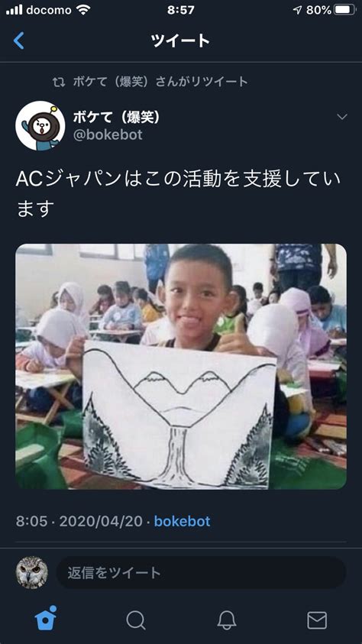Open the Messages envelope tab
Viewport: 362px width, 644px height.
[317, 620]
